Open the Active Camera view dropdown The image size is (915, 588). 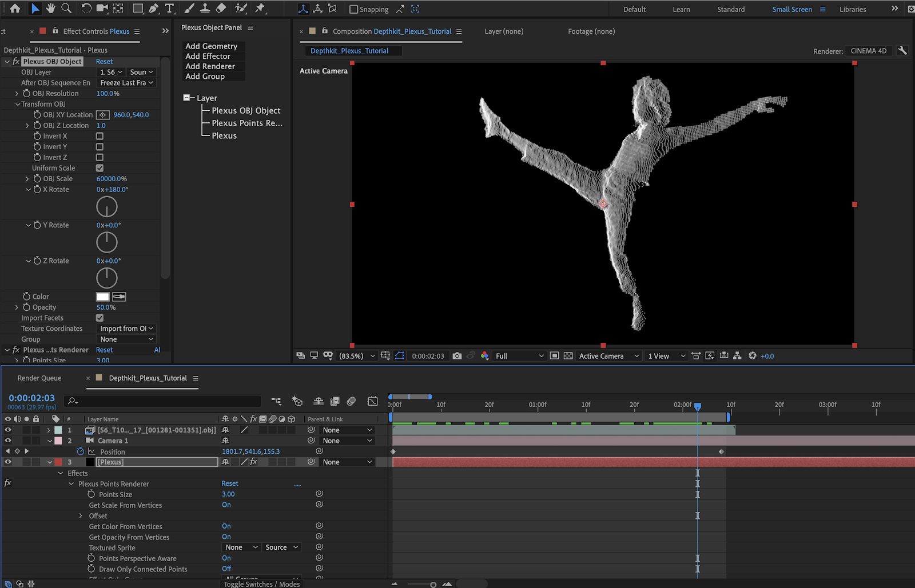(608, 355)
